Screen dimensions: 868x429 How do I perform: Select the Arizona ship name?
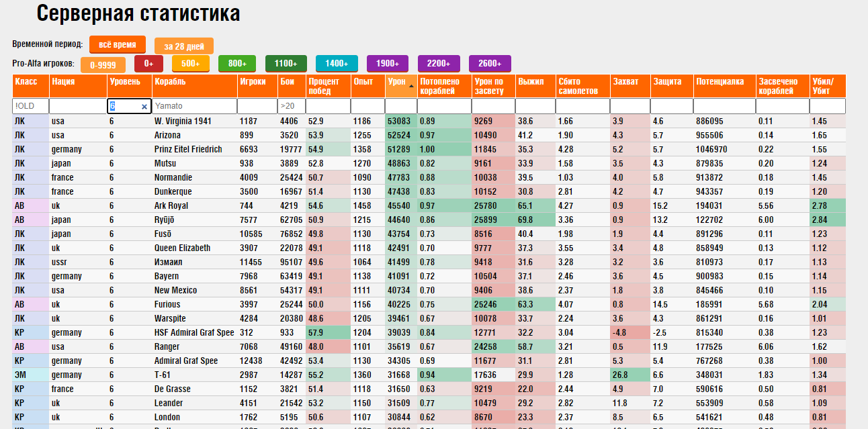tap(167, 135)
